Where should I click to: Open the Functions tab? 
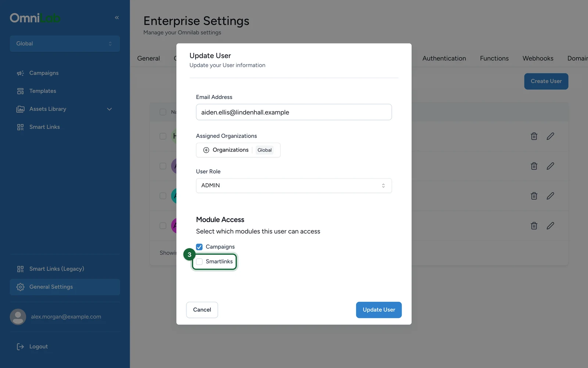[494, 58]
